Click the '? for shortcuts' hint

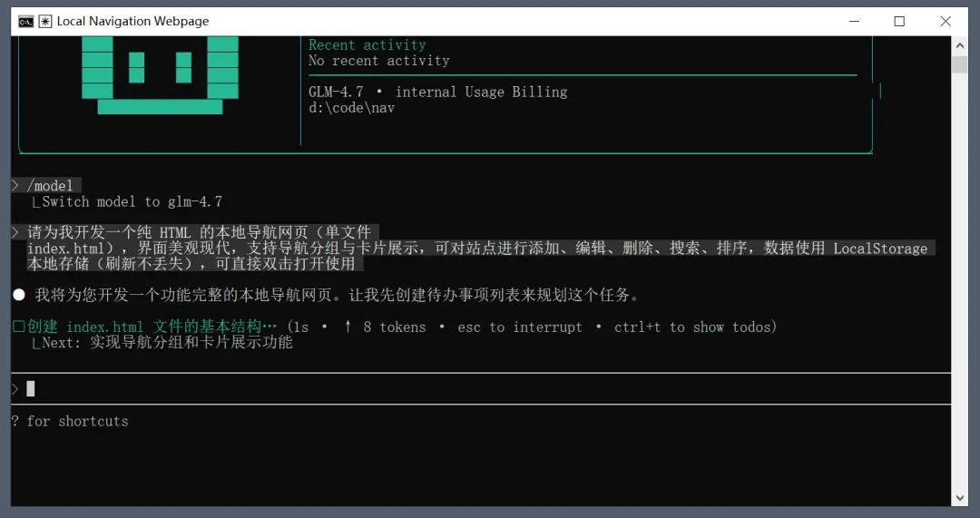70,421
